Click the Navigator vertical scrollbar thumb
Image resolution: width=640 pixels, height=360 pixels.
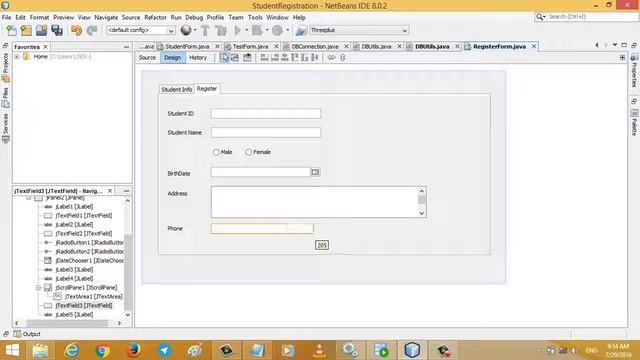coord(128,273)
